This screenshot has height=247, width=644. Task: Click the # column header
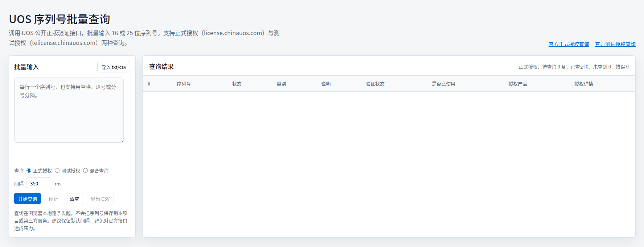point(149,84)
